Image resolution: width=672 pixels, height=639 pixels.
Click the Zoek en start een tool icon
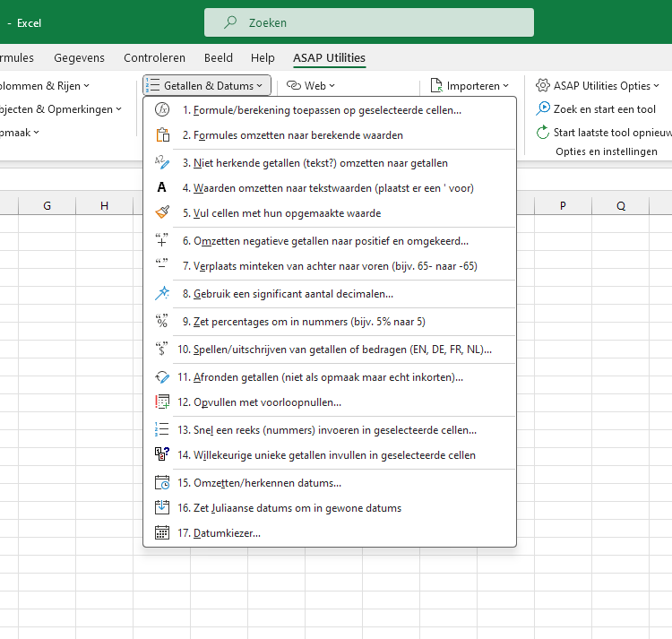(x=543, y=108)
